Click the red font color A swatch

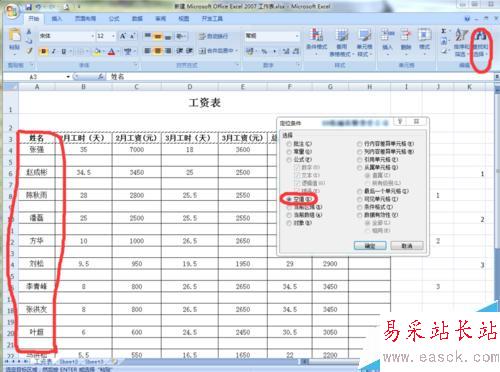pyautogui.click(x=112, y=52)
